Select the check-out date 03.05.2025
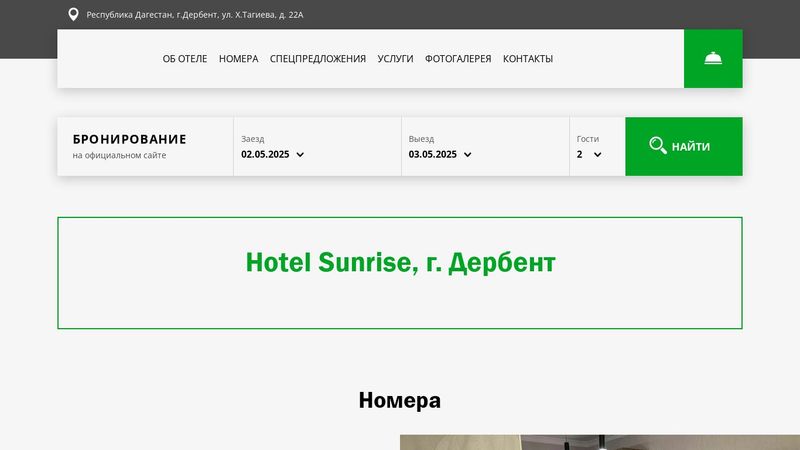 [x=433, y=154]
